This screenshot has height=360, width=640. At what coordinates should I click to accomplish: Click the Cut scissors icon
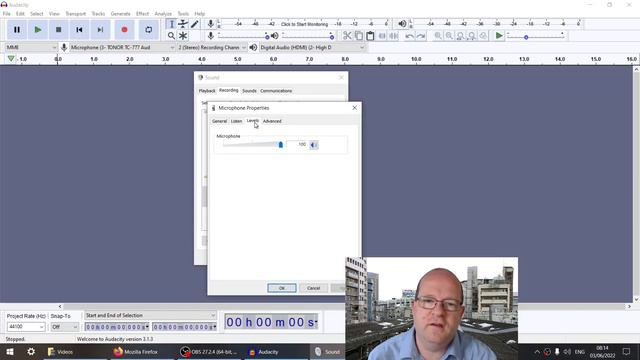pyautogui.click(x=347, y=36)
